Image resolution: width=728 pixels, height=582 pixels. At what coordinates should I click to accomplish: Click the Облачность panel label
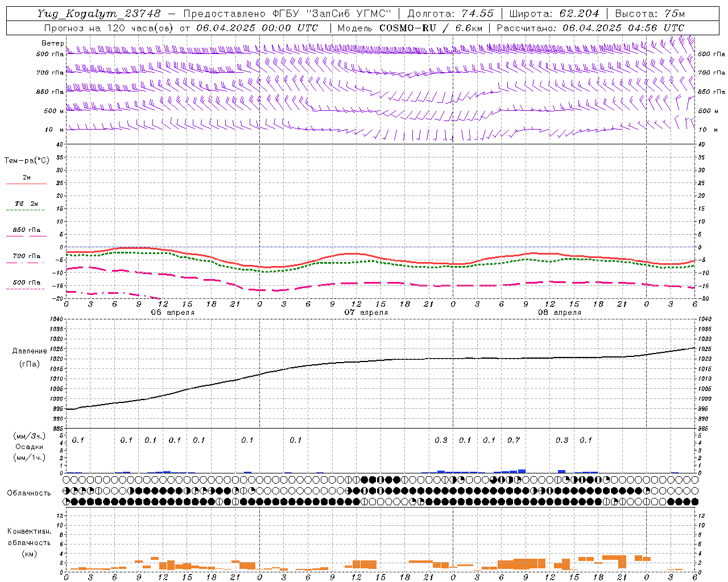coord(29,493)
